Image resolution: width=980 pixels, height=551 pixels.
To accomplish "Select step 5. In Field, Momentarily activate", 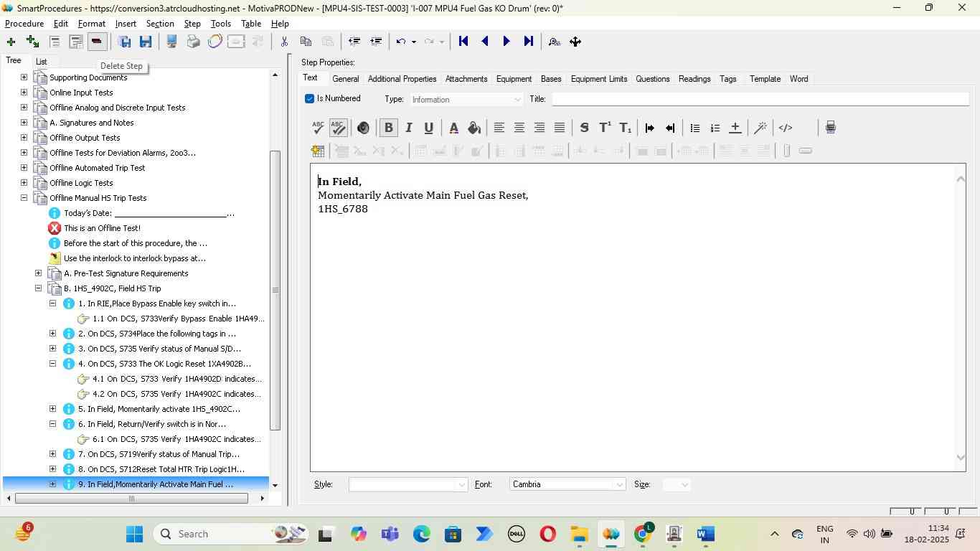I will point(159,409).
